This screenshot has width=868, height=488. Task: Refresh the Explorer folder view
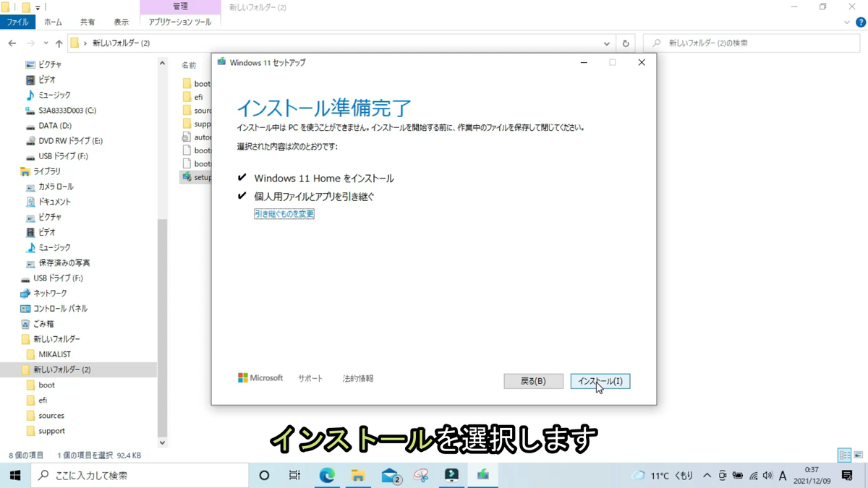tap(626, 43)
